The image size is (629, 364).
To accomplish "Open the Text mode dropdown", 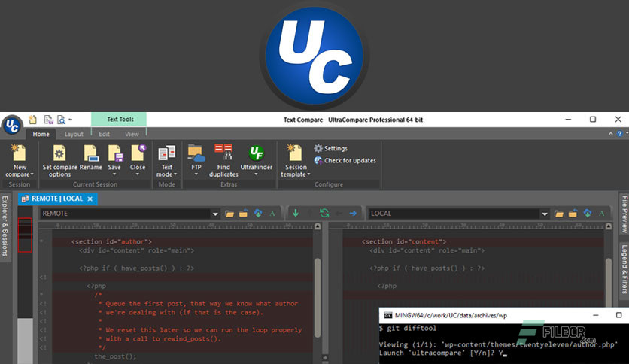I will coord(166,161).
